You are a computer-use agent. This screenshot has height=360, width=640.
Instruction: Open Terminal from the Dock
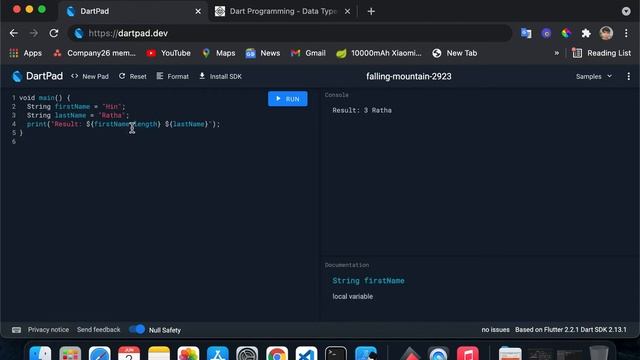coord(336,354)
